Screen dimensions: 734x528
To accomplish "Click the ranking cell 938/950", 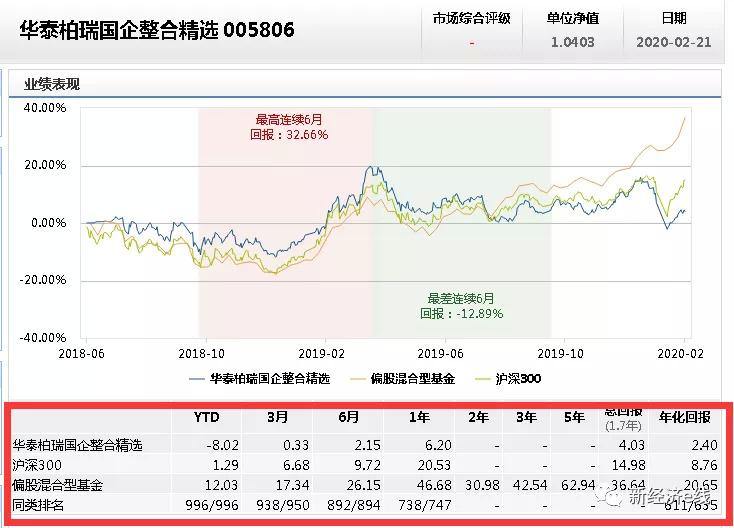I will pyautogui.click(x=283, y=505).
